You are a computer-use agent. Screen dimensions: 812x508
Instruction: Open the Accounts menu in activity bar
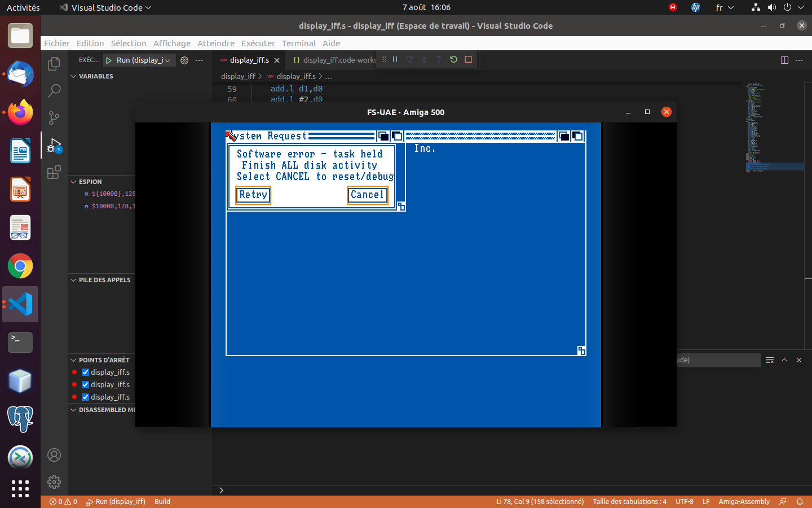point(54,455)
